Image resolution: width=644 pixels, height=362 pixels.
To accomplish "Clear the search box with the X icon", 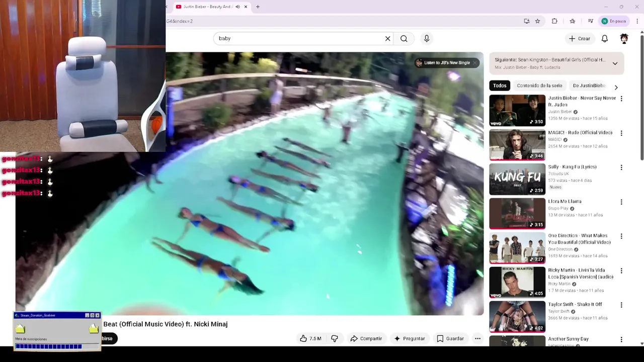I will [387, 39].
